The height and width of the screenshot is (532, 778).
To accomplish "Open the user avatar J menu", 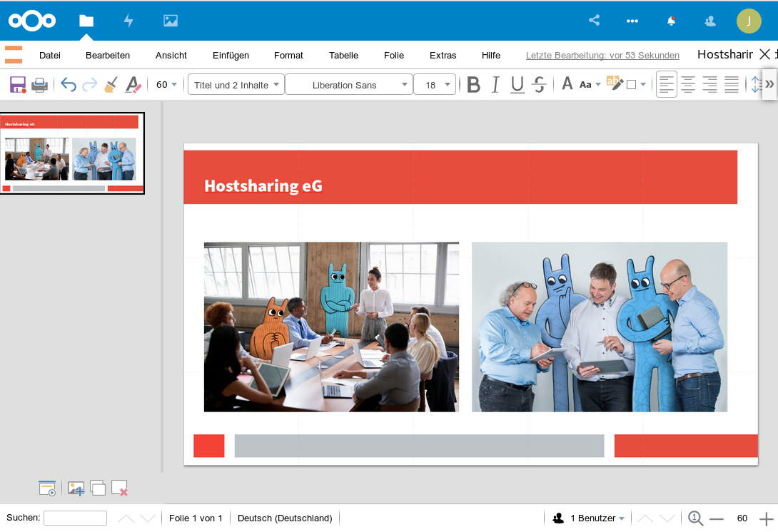I will point(749,21).
